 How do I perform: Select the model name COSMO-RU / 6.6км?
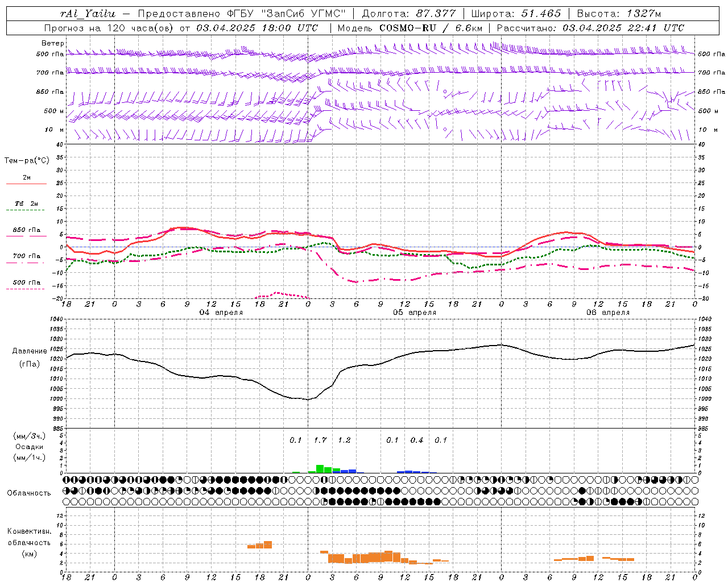(x=431, y=27)
